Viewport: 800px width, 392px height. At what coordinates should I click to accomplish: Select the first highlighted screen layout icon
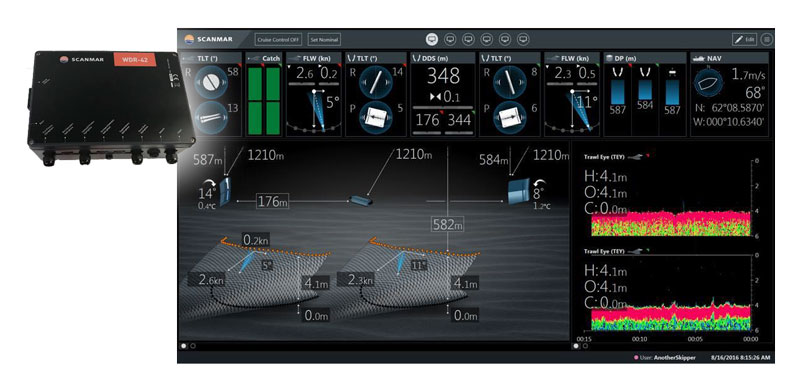[x=432, y=39]
